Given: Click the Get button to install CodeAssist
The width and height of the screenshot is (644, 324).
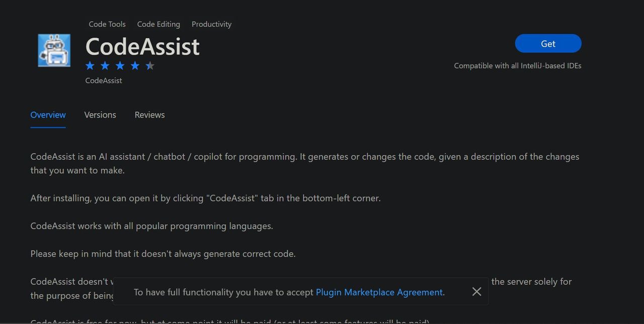Looking at the screenshot, I should (x=548, y=44).
